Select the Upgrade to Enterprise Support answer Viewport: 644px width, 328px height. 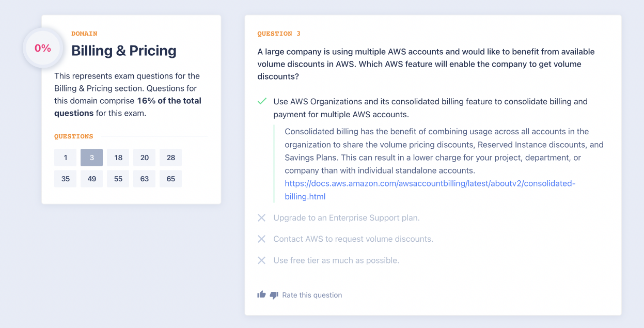(x=346, y=218)
